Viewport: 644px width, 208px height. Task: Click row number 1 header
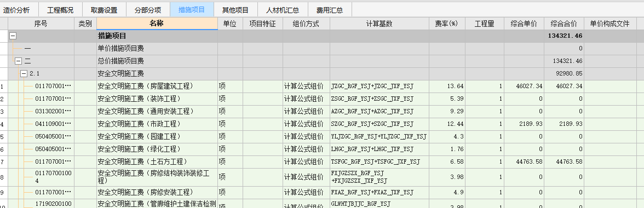point(4,86)
